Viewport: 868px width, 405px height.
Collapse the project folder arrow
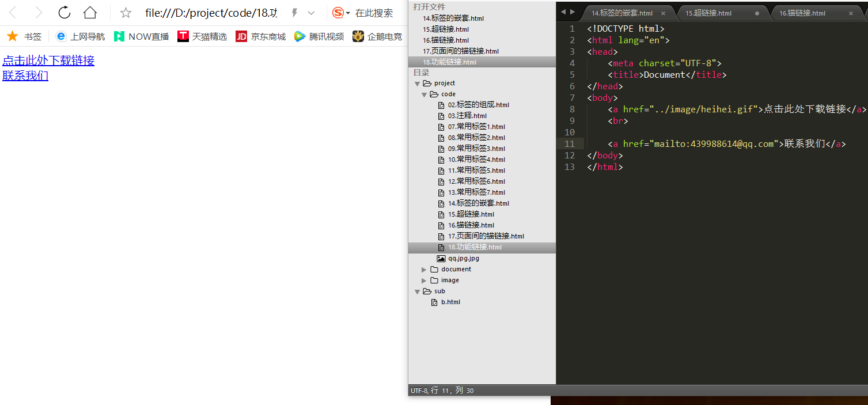click(417, 84)
